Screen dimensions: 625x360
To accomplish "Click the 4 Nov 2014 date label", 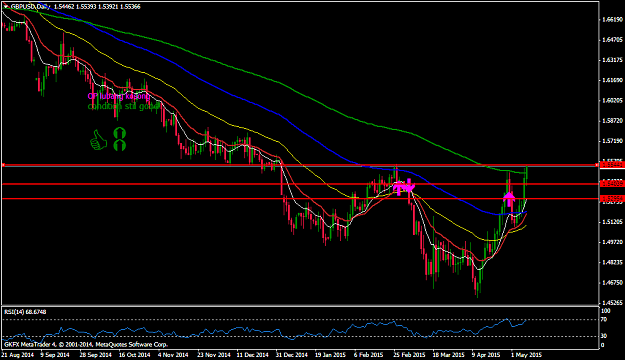I will point(173,354).
